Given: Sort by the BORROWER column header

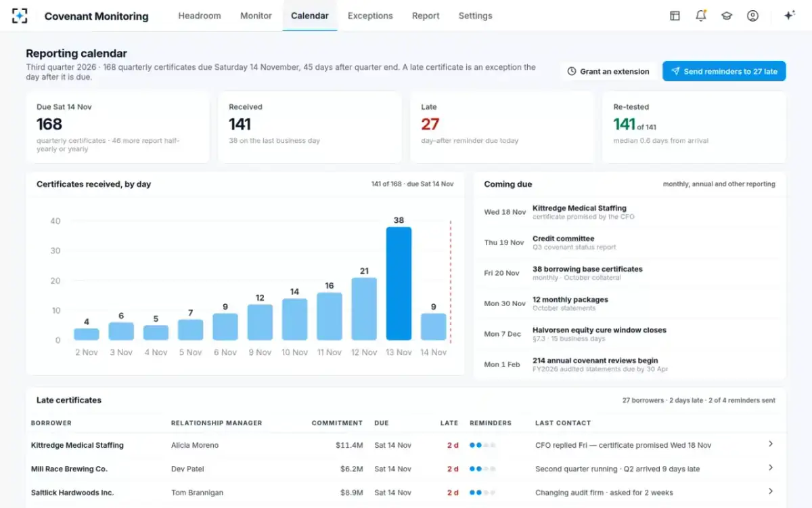Looking at the screenshot, I should (x=51, y=423).
